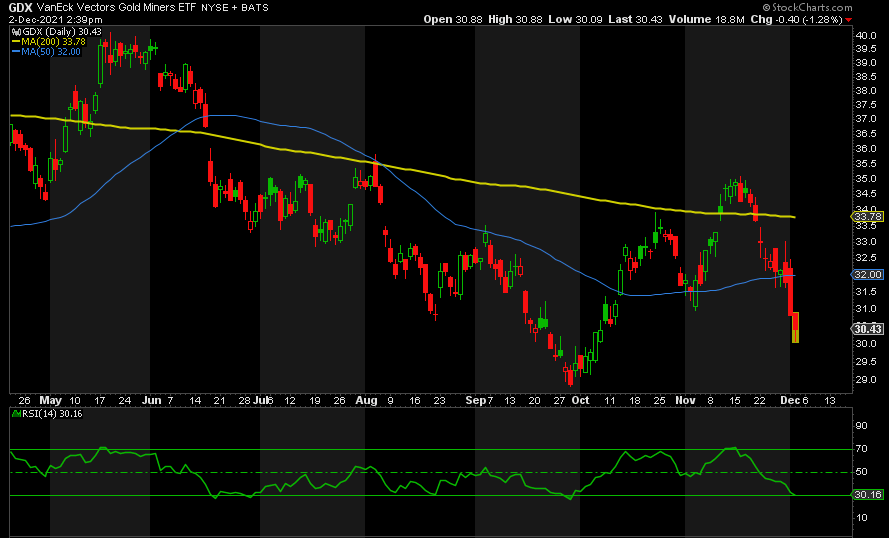Click the 37.0 price axis label
889x538 pixels.
[x=865, y=119]
